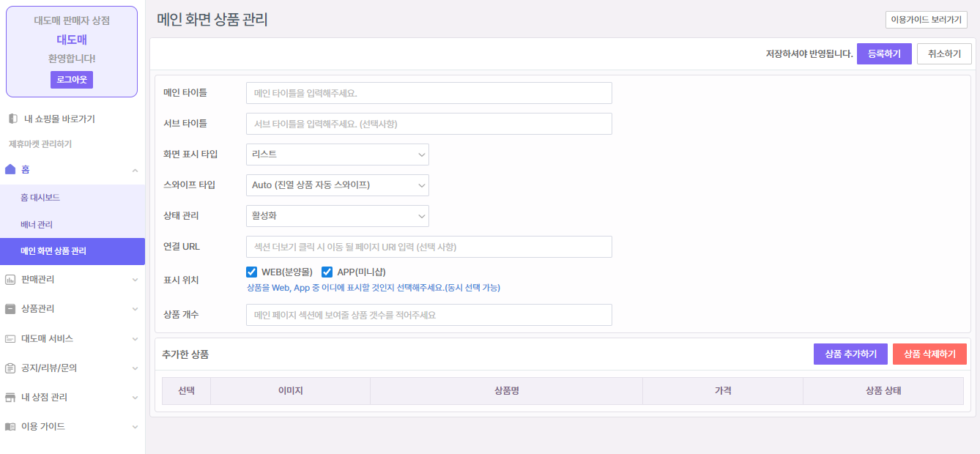Click the 대도매 서비스 icon
The image size is (980, 454).
(x=10, y=339)
